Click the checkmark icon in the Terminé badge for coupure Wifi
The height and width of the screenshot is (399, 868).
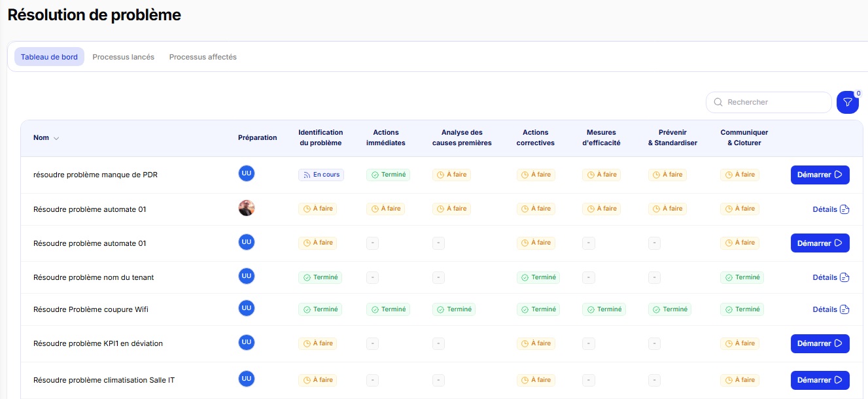(308, 309)
